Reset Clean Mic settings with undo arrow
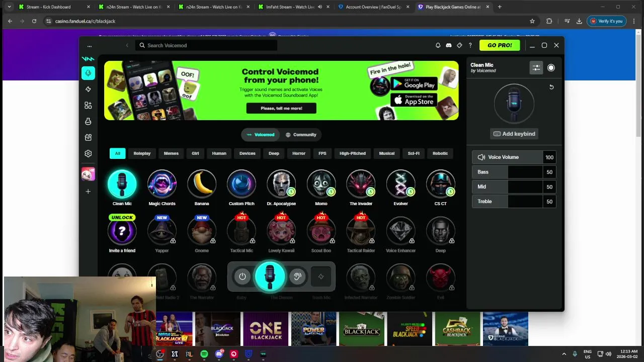This screenshot has width=644, height=362. point(551,87)
